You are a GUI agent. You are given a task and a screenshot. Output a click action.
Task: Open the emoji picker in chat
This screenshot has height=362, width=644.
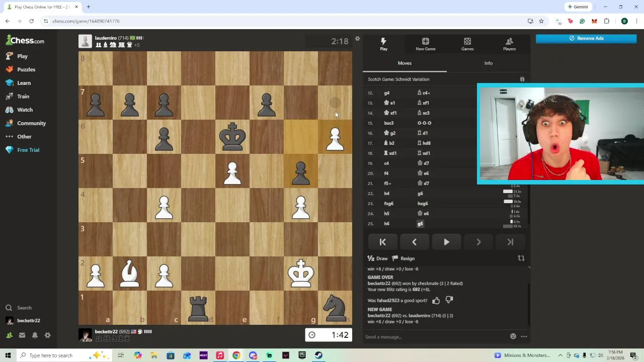513,336
